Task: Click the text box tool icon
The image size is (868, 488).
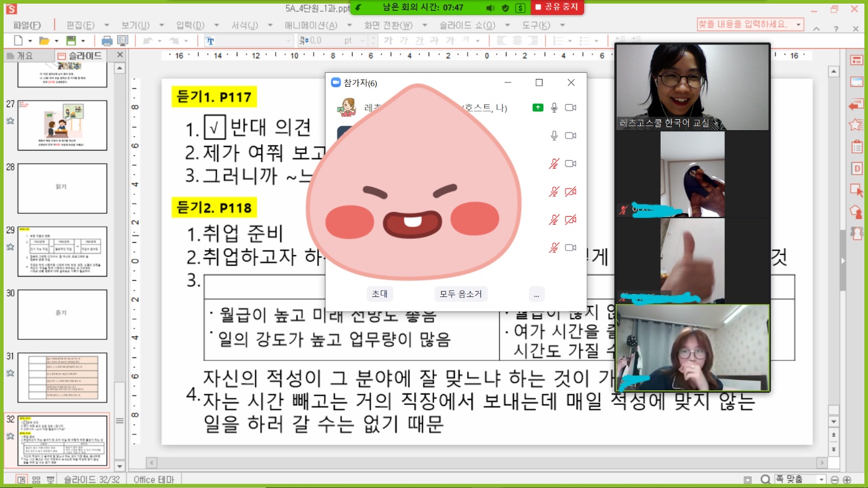Action: 210,40
